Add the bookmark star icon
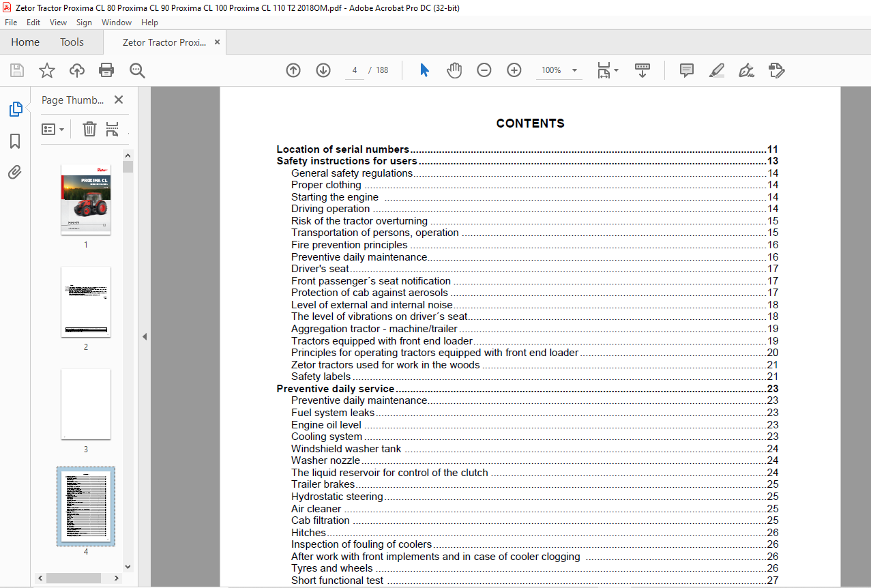Viewport: 871px width, 588px height. 46,70
